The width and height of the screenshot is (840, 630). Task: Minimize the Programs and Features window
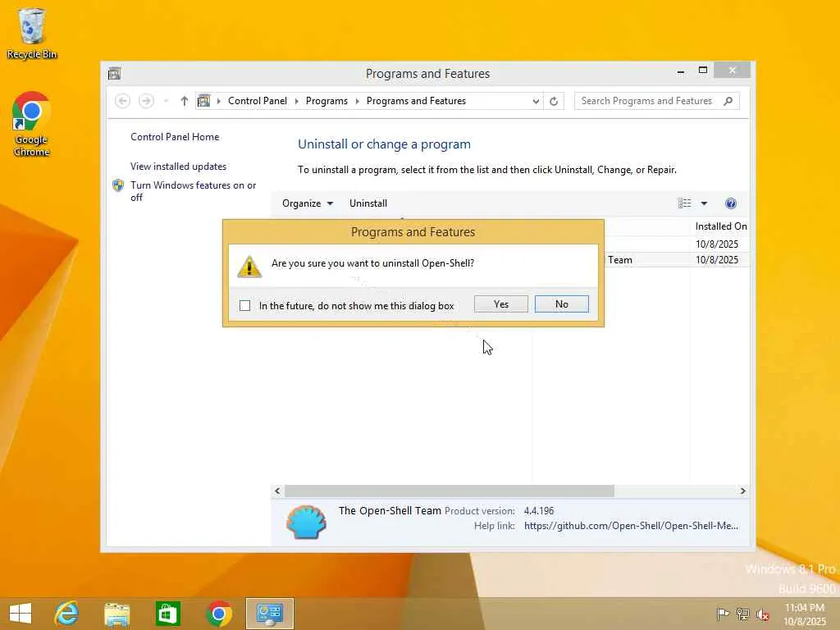pos(680,71)
